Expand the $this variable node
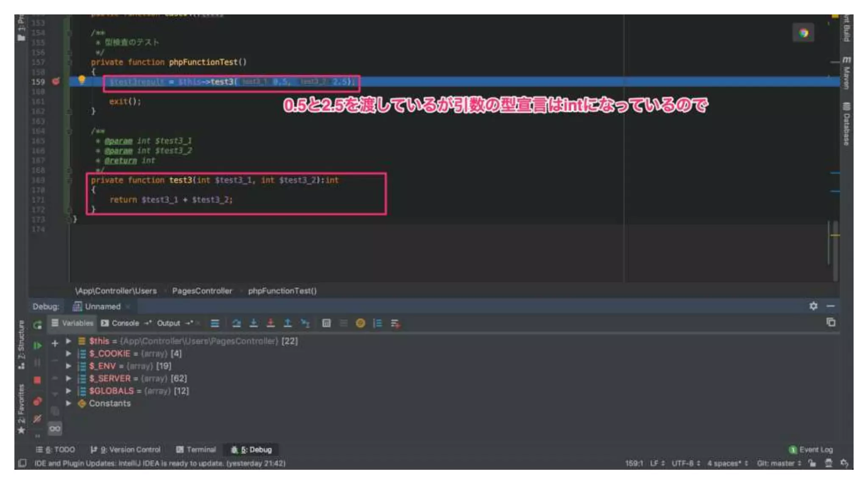 pyautogui.click(x=68, y=341)
